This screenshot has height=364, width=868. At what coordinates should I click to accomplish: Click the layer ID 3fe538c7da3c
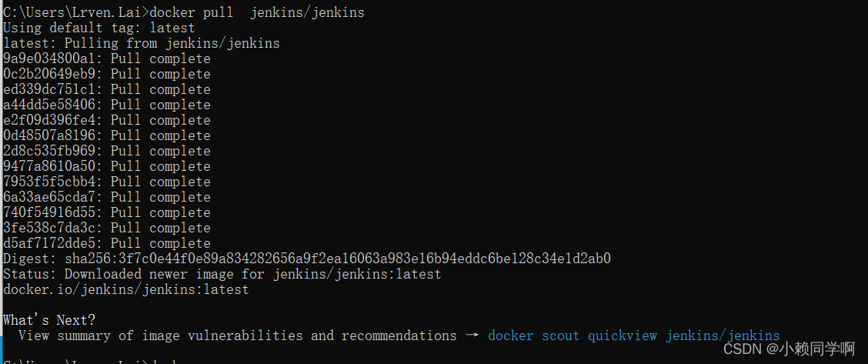coord(53,229)
